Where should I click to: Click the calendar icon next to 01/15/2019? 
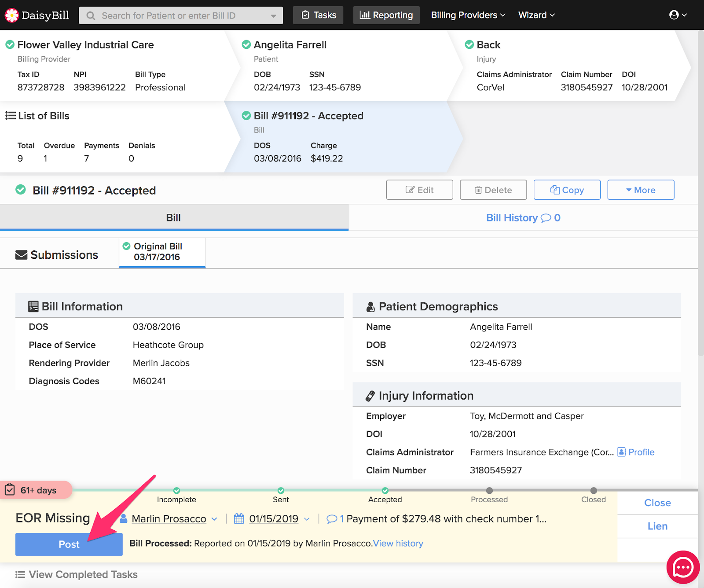239,518
